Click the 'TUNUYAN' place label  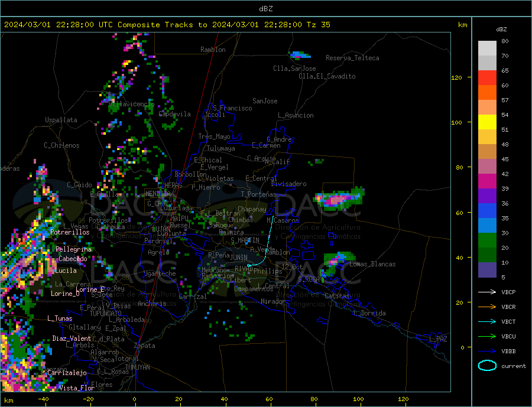pyautogui.click(x=137, y=367)
